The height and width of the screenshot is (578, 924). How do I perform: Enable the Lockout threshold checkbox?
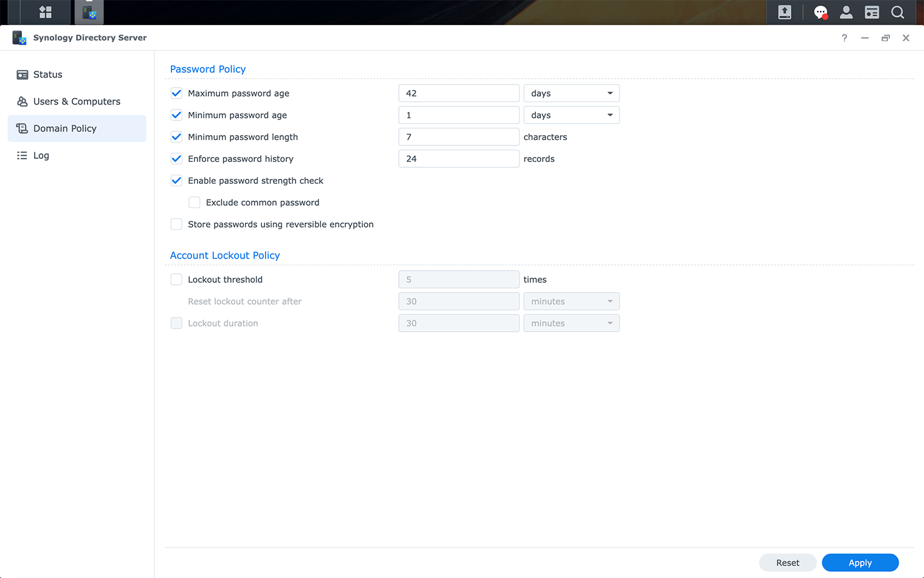176,279
